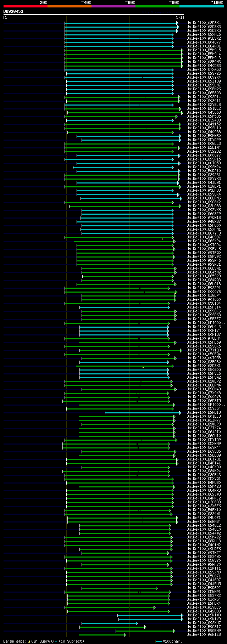Select the UniRef100_C3TX74 hit label

tap(204, 428)
